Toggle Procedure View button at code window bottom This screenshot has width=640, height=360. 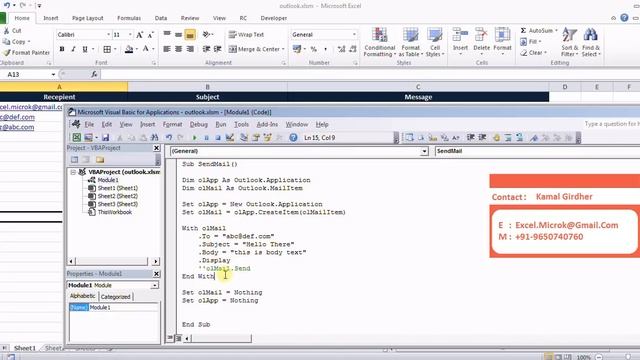point(170,338)
